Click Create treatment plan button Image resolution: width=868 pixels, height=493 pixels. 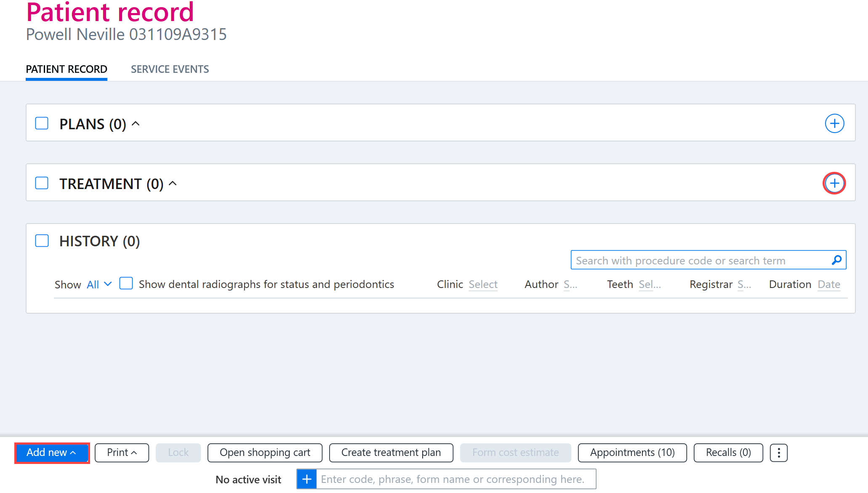pos(391,453)
